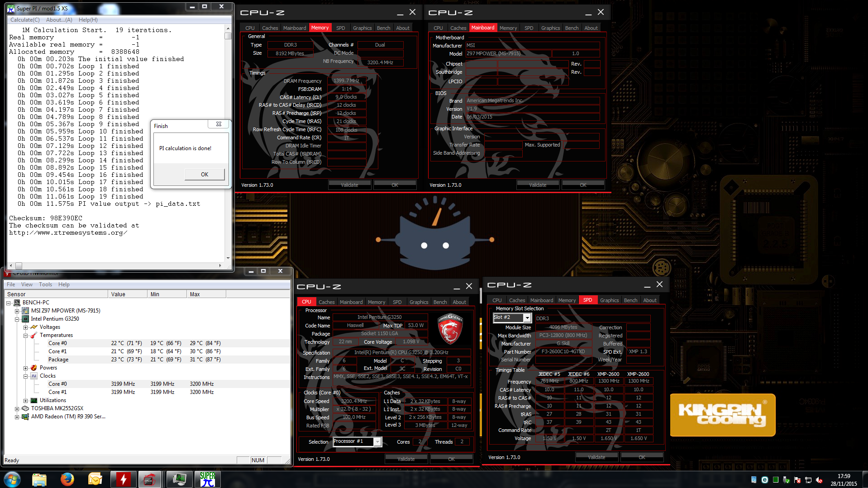Open the taskbar clock showing 17:59

point(844,480)
